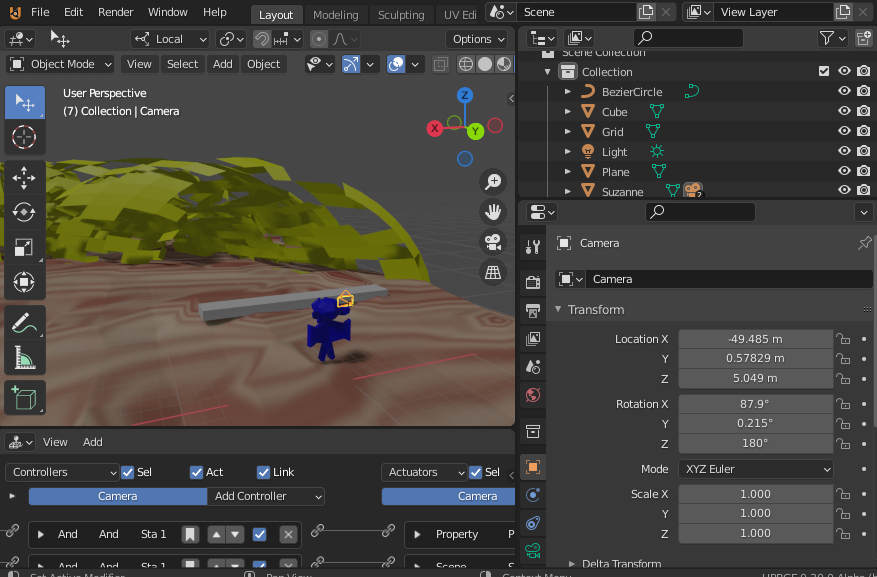
Task: Toggle the Link checkbox
Action: tap(263, 472)
